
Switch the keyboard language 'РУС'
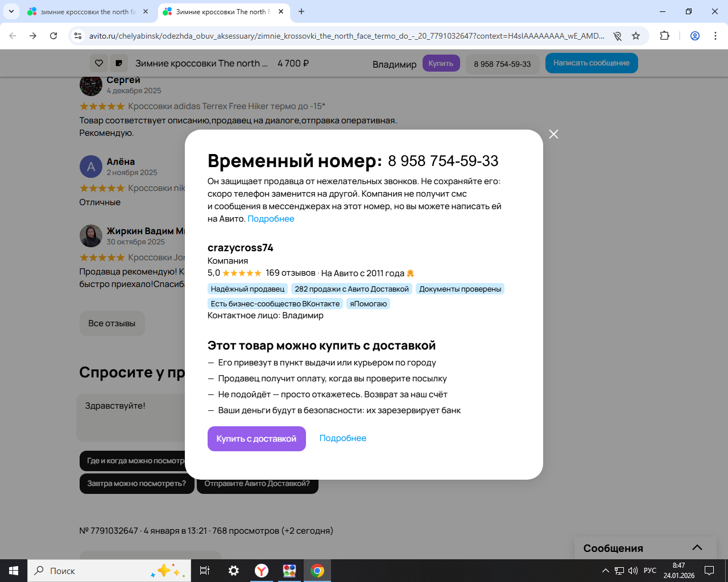(x=650, y=571)
